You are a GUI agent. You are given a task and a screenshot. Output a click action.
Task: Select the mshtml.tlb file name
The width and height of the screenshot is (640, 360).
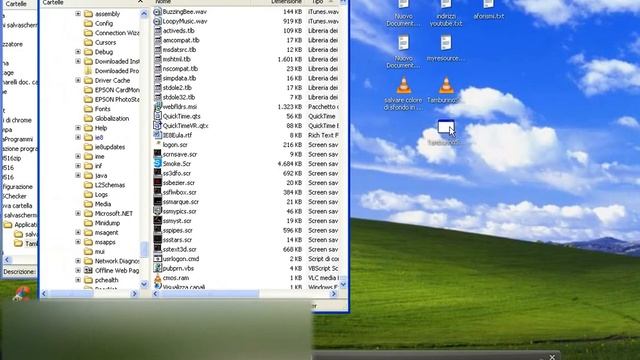[176, 59]
